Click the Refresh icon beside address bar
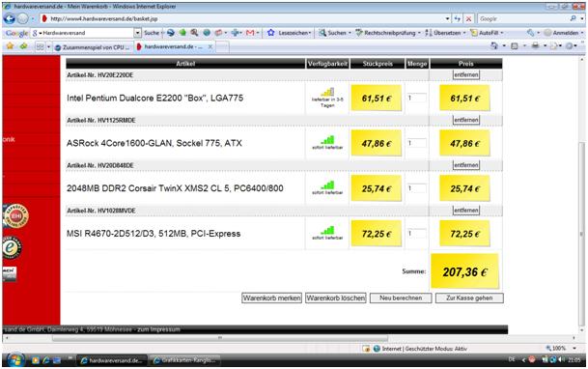 [x=457, y=18]
